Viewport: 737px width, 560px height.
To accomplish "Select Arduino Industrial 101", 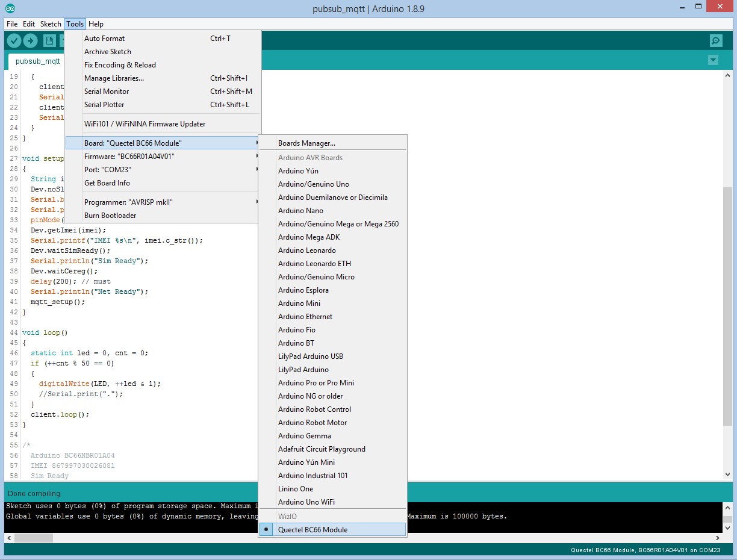I will coord(332,475).
